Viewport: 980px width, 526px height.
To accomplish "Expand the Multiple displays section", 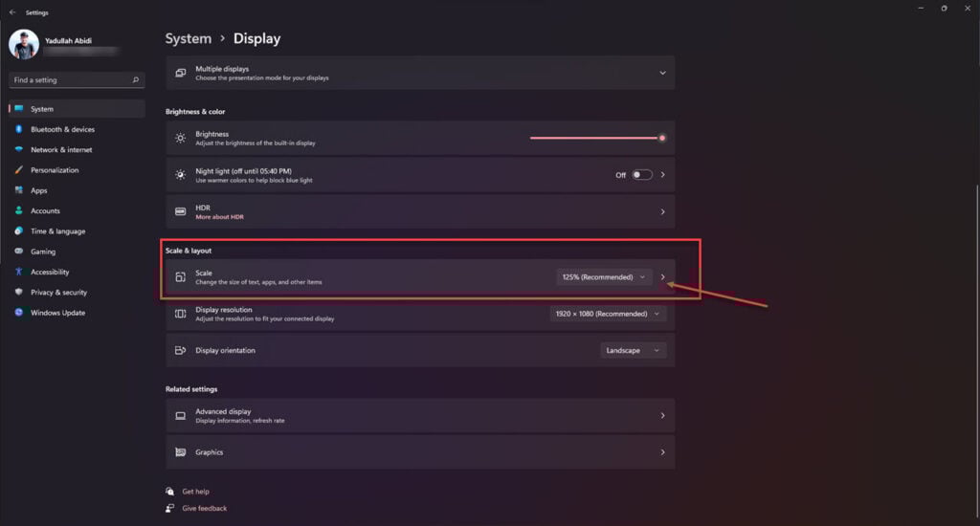I will tap(420, 73).
